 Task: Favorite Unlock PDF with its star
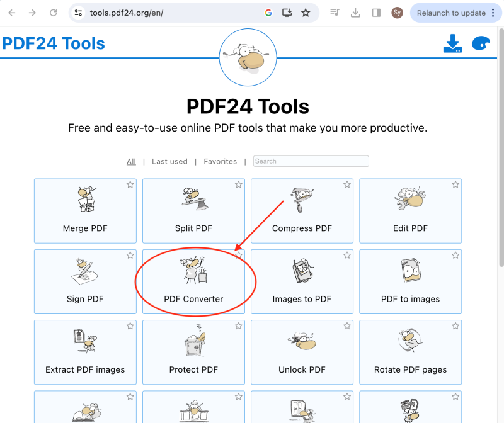click(347, 325)
